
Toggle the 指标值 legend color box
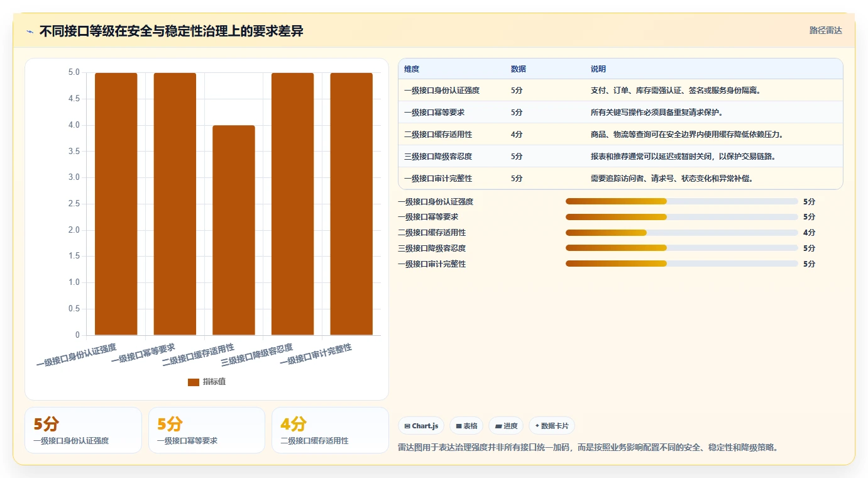pos(194,382)
